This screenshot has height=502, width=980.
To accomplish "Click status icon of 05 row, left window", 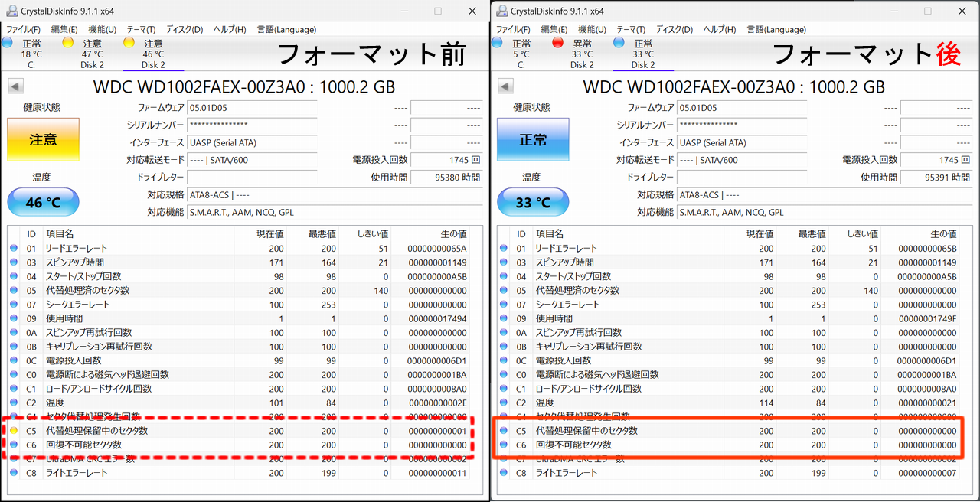I will click(x=14, y=291).
